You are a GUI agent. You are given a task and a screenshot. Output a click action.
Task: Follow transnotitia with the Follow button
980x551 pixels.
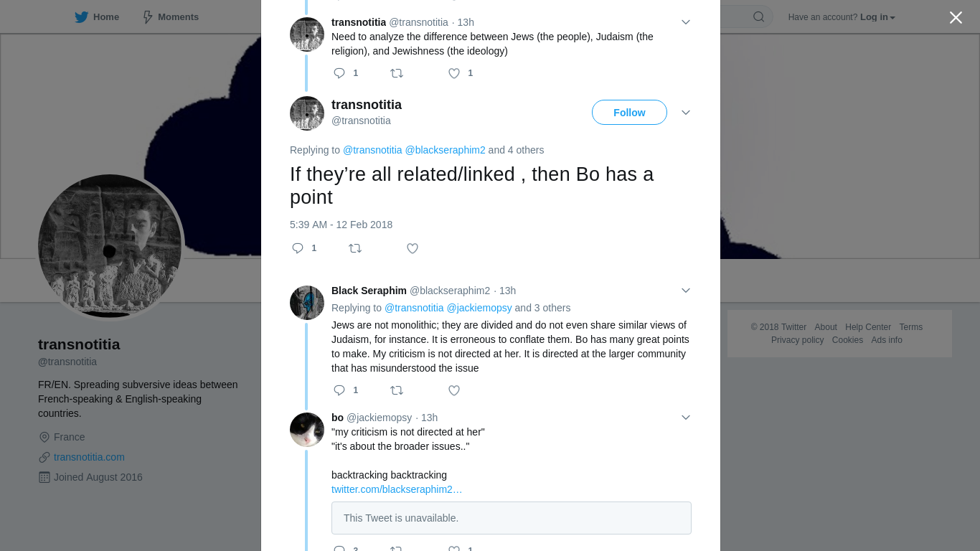629,113
